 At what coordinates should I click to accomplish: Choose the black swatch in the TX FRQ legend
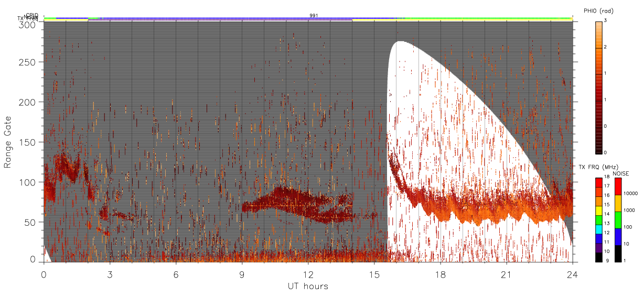(x=599, y=257)
